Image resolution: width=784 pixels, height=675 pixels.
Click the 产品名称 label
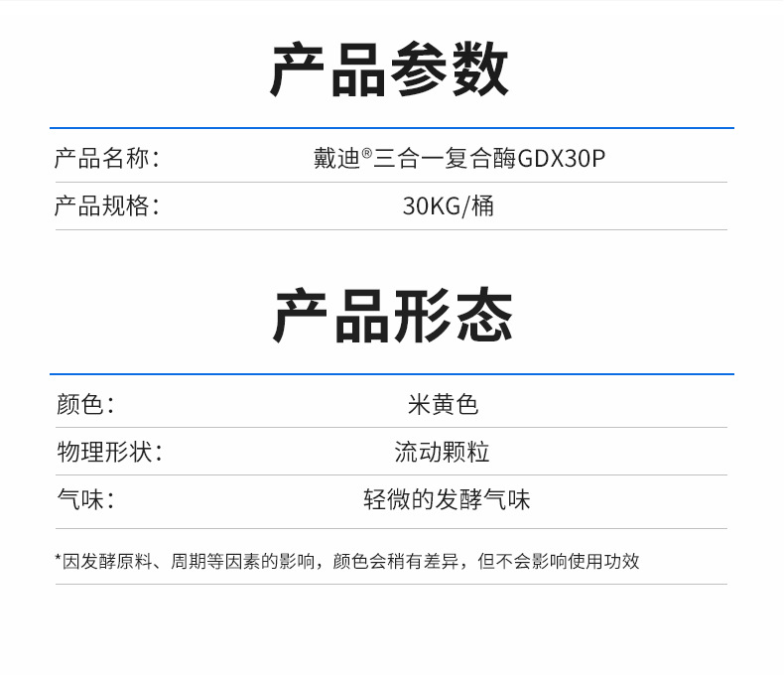106,159
